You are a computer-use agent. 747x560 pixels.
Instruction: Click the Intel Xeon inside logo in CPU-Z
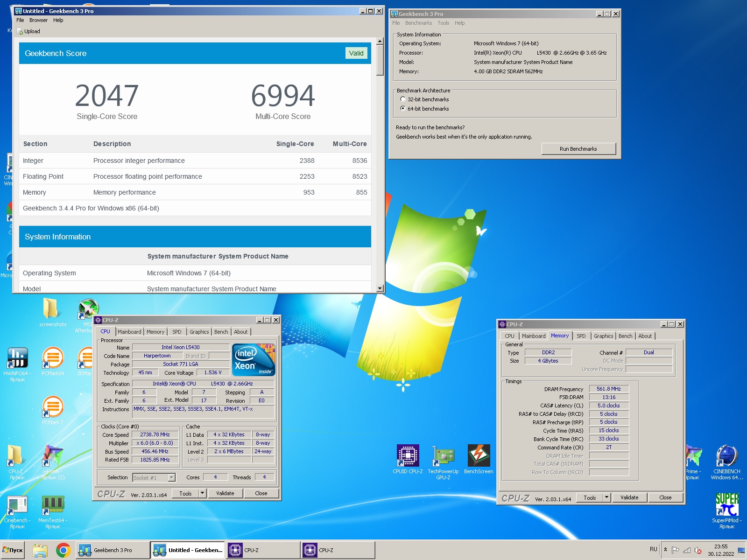click(x=254, y=360)
